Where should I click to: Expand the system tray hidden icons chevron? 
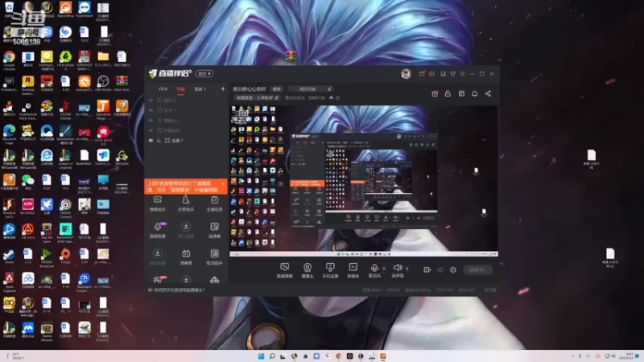(x=573, y=356)
